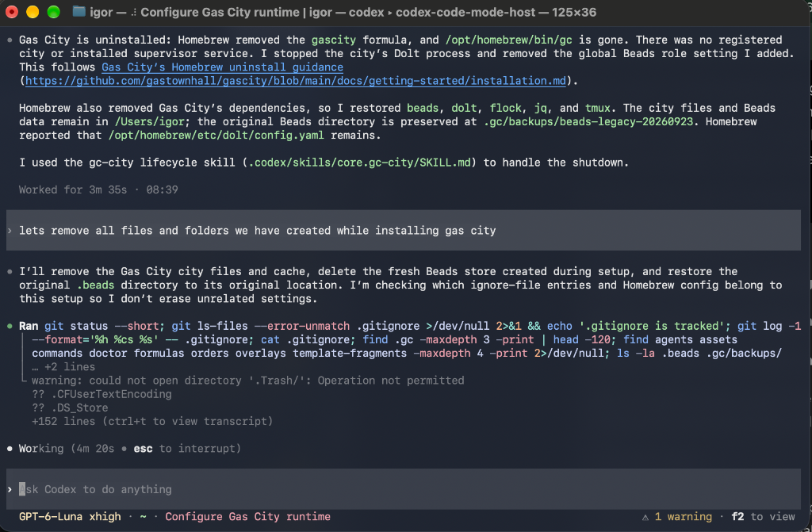
Task: Click 'Configure Gas City runtime' in status line
Action: pos(247,516)
